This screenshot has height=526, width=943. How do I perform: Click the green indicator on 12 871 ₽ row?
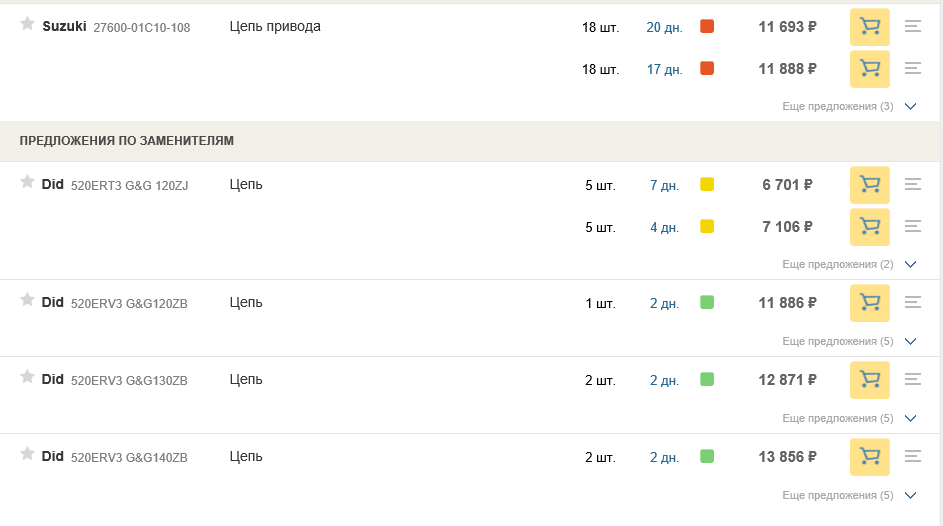(707, 379)
